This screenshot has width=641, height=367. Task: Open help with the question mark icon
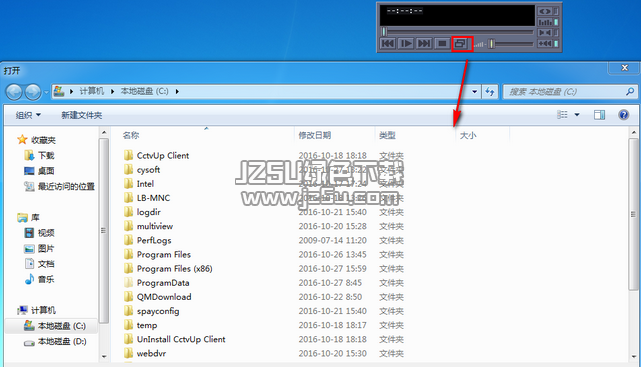[x=623, y=115]
